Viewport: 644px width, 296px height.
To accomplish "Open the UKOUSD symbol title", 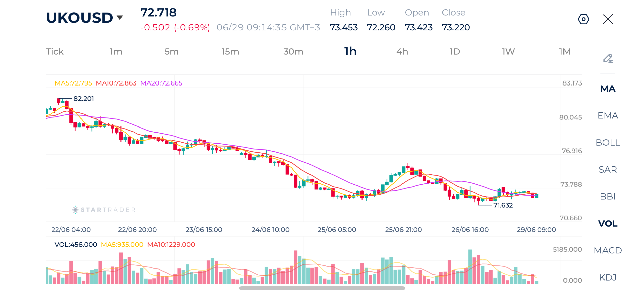I will [79, 18].
